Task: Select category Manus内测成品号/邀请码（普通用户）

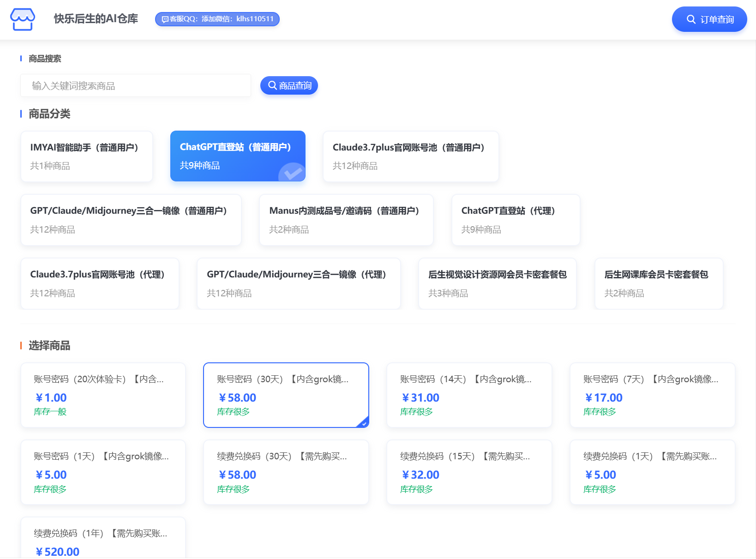Action: coord(346,220)
